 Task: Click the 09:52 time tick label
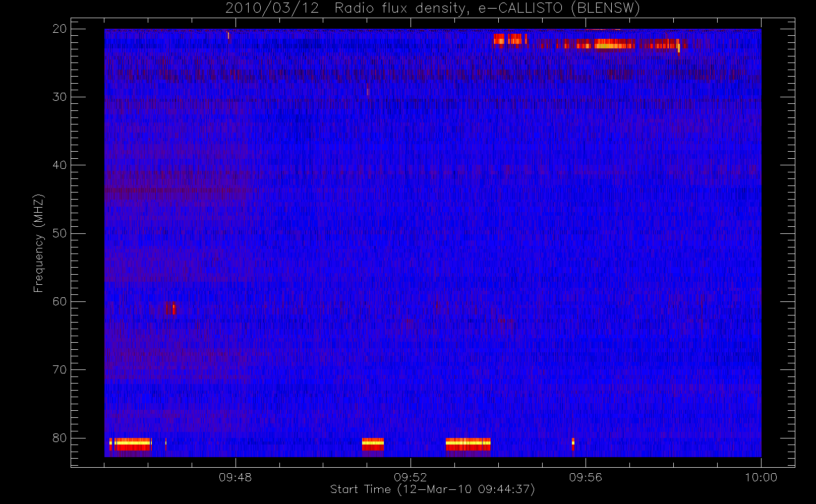point(410,477)
